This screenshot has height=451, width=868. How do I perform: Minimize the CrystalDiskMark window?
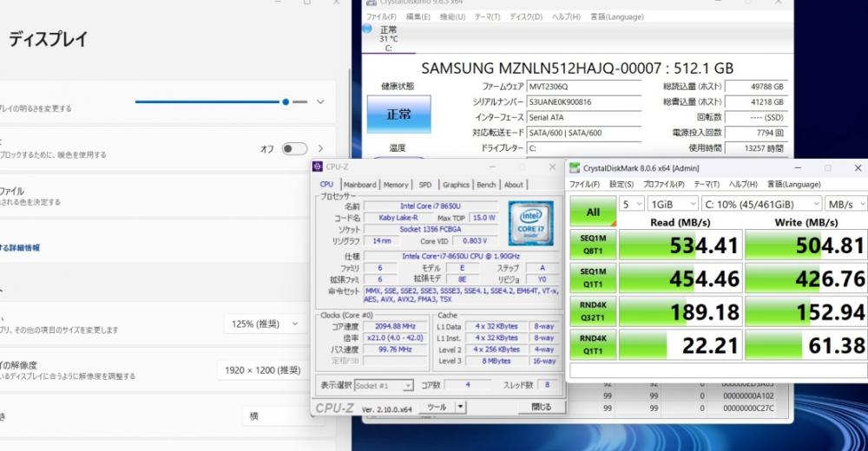798,167
